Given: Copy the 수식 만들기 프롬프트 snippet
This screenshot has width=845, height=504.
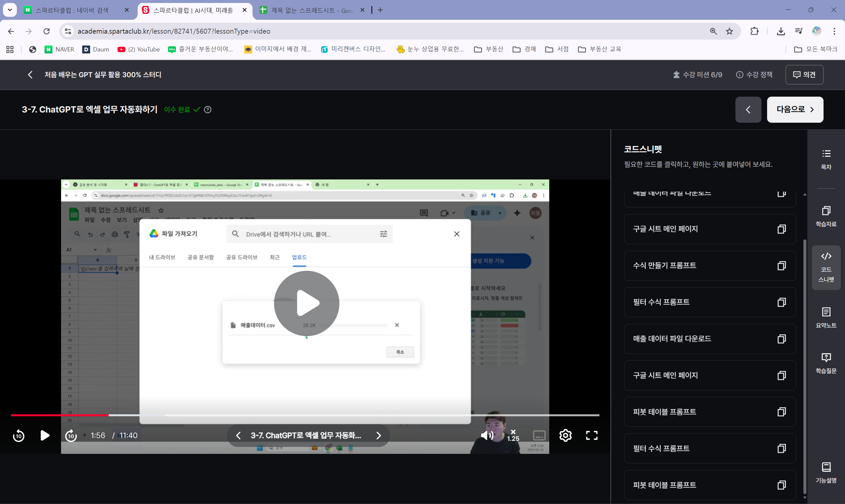Looking at the screenshot, I should 782,266.
